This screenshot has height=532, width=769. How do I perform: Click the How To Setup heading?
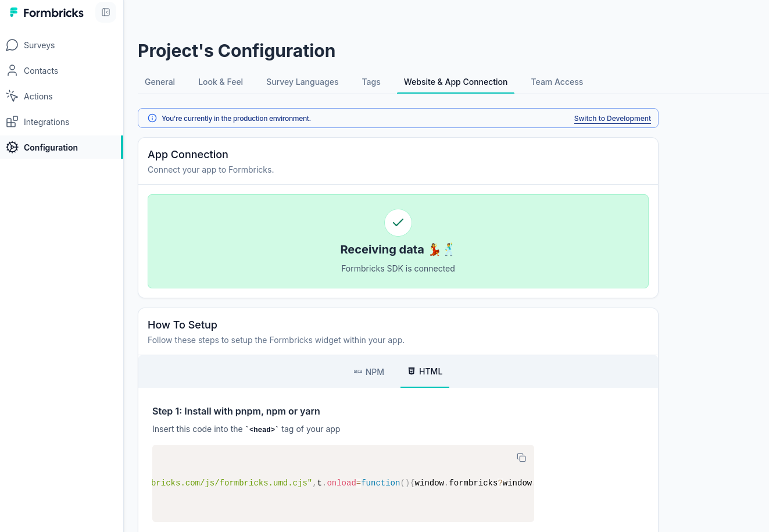click(183, 325)
